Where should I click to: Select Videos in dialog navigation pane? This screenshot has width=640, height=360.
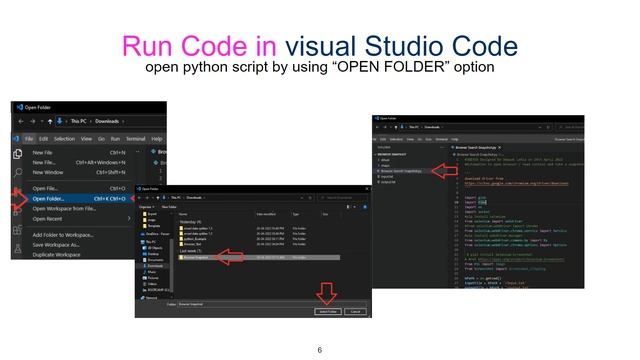click(x=152, y=284)
